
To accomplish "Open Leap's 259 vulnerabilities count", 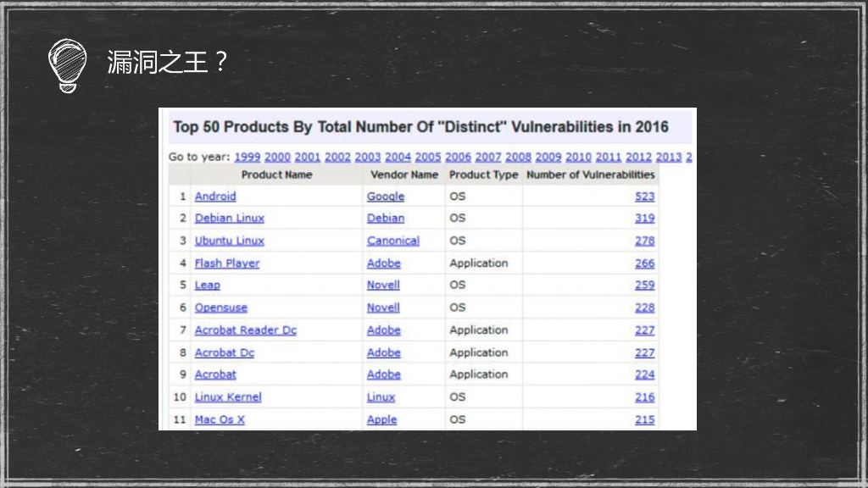I will 644,285.
